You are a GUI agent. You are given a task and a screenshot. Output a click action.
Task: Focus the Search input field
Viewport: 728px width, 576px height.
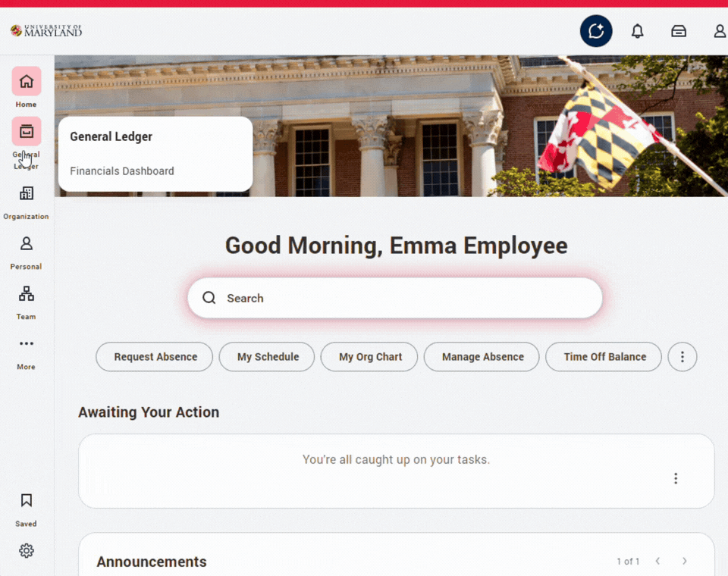[x=395, y=298]
